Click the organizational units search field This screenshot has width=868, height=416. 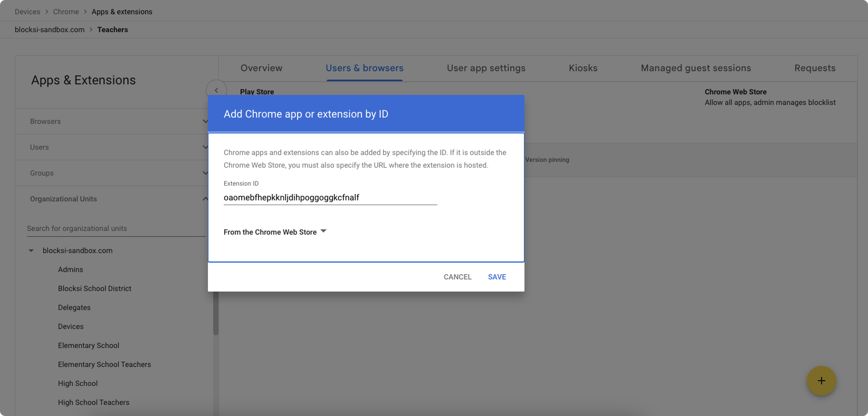tap(116, 228)
